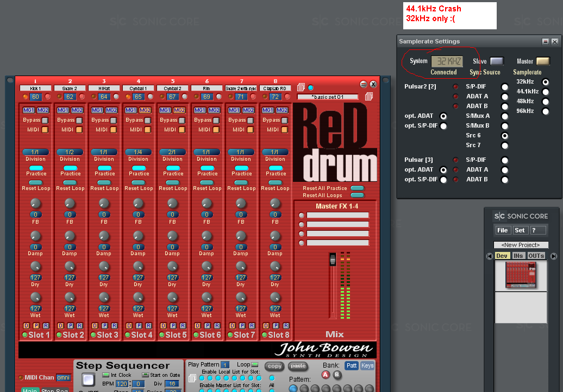Switch to the OUTs tab

pyautogui.click(x=536, y=256)
